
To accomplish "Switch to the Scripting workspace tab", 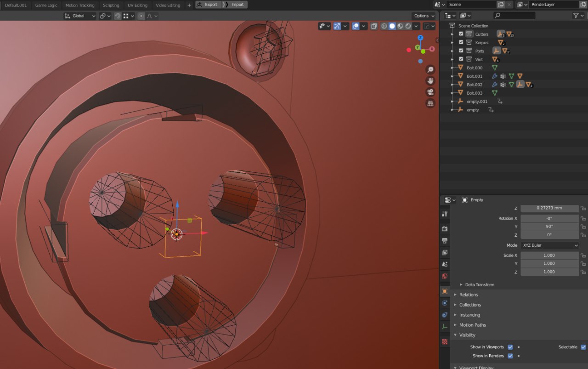I will coord(111,5).
